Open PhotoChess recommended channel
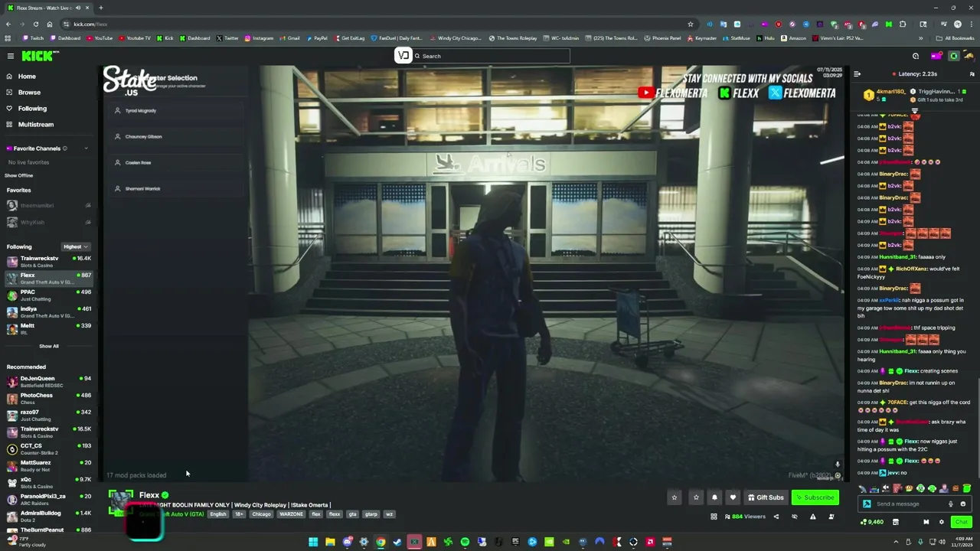Viewport: 980px width, 551px height. point(47,398)
